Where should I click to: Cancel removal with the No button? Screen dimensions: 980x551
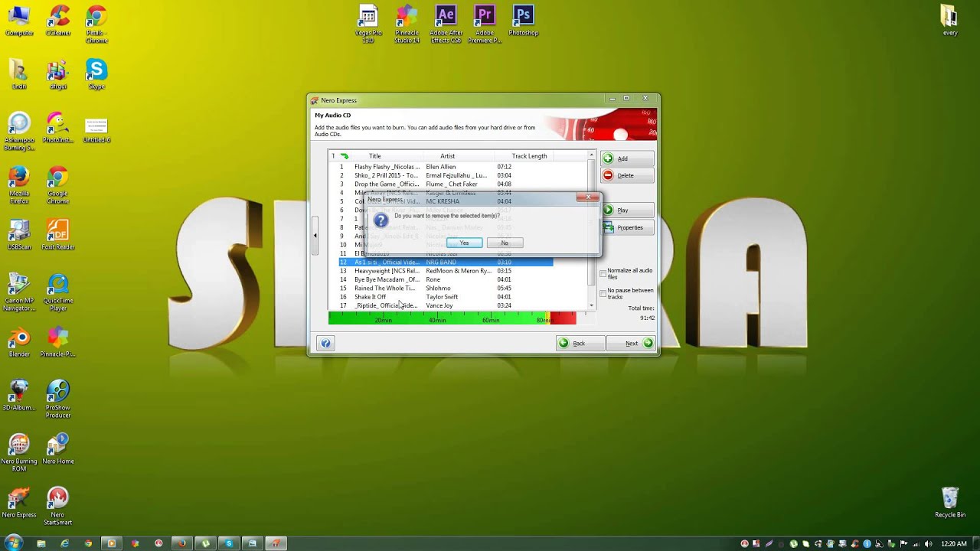[505, 243]
